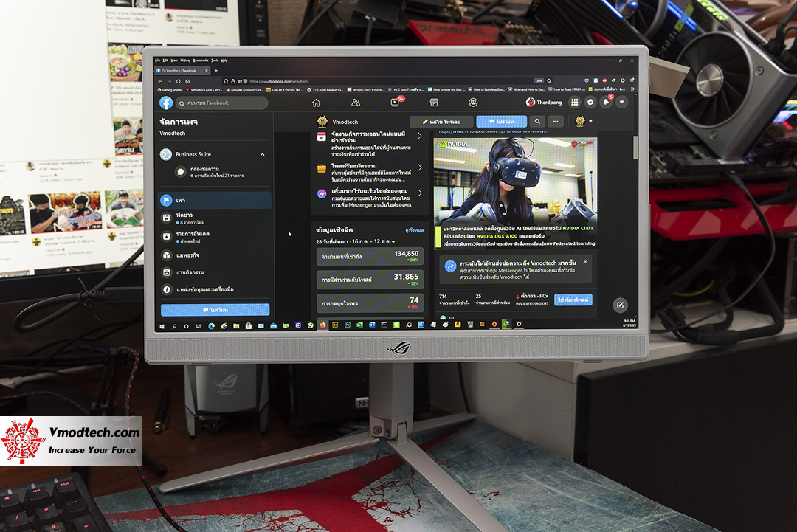The height and width of the screenshot is (532, 797).
Task: Open the Marketplace store icon
Action: click(x=434, y=103)
